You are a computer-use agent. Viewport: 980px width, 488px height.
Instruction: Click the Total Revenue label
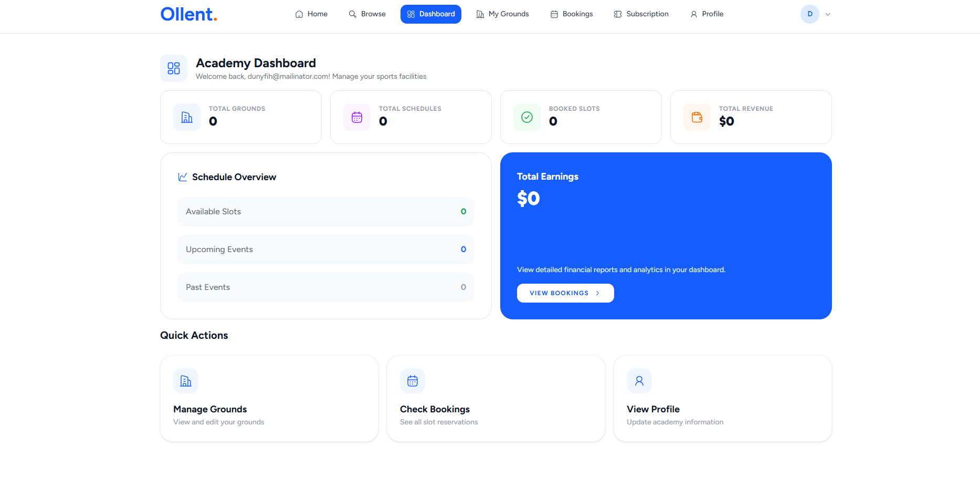pyautogui.click(x=746, y=109)
